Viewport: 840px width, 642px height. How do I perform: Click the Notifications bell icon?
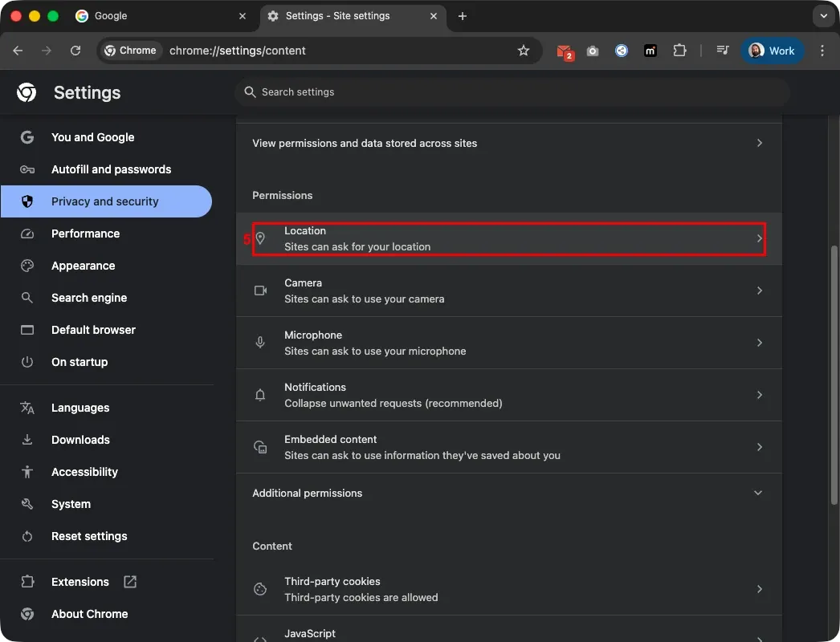coord(260,395)
